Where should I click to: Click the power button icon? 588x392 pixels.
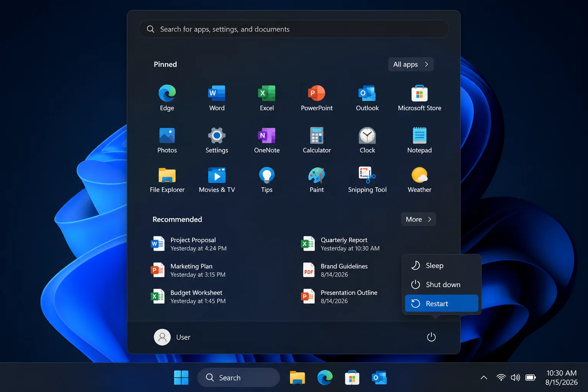coord(431,337)
